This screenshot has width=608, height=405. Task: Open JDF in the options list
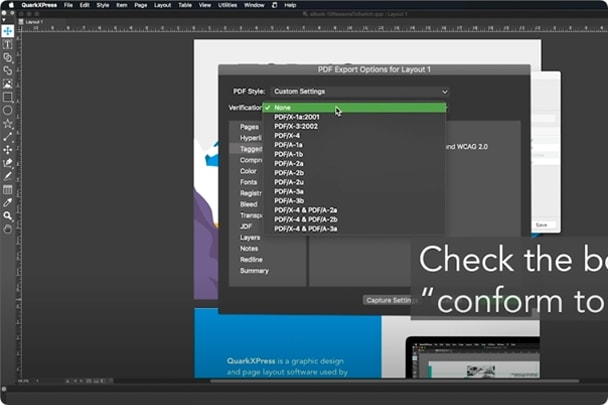point(246,226)
